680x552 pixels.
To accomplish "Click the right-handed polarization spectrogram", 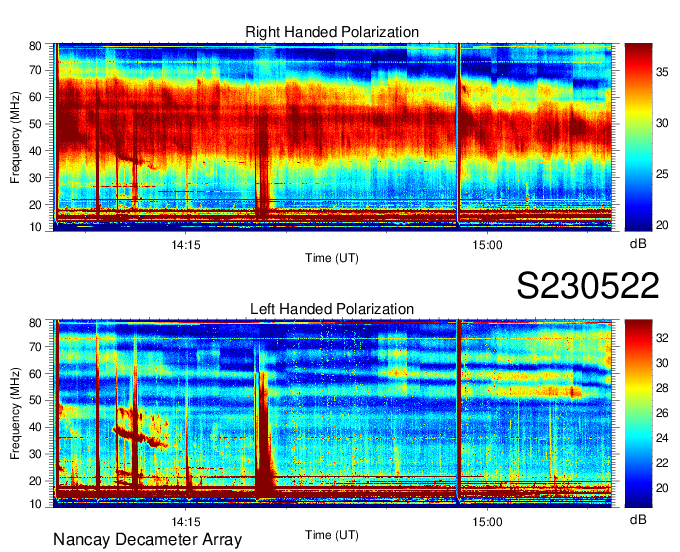I will coord(333,137).
